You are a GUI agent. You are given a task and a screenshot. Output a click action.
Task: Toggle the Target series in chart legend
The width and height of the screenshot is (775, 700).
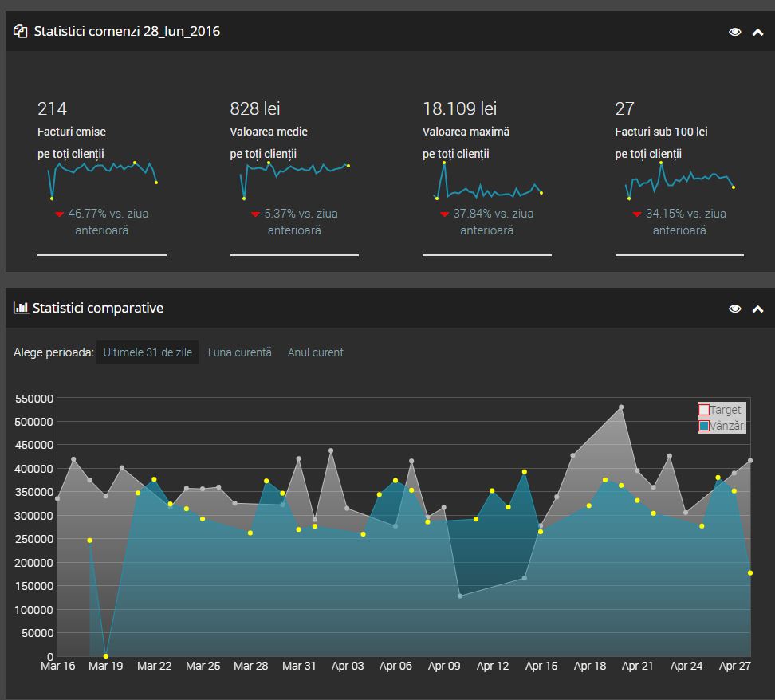pos(704,410)
